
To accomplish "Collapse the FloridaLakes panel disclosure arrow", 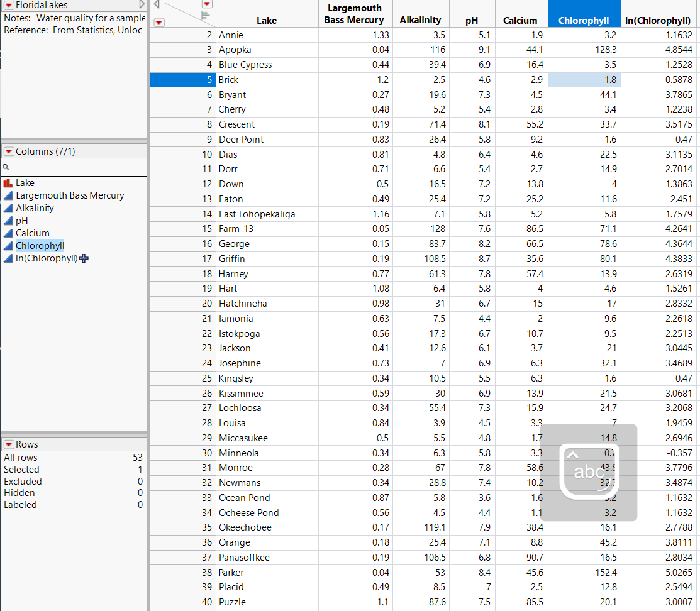I will (x=142, y=5).
